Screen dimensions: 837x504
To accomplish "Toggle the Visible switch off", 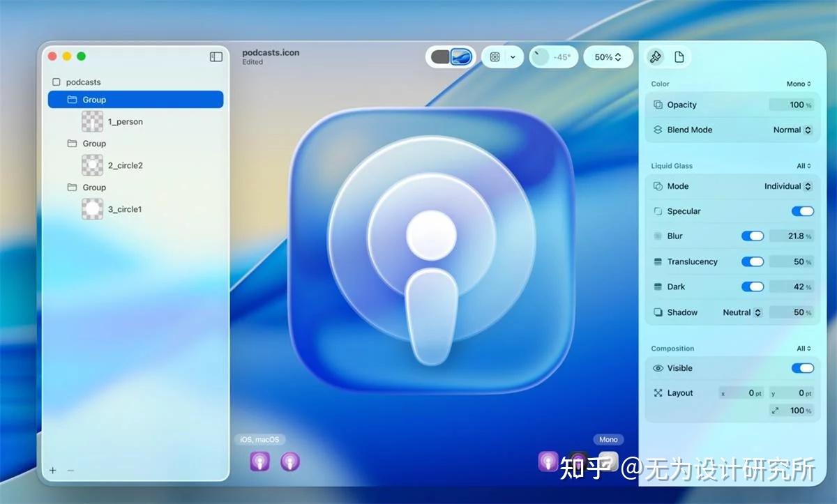I will (802, 368).
